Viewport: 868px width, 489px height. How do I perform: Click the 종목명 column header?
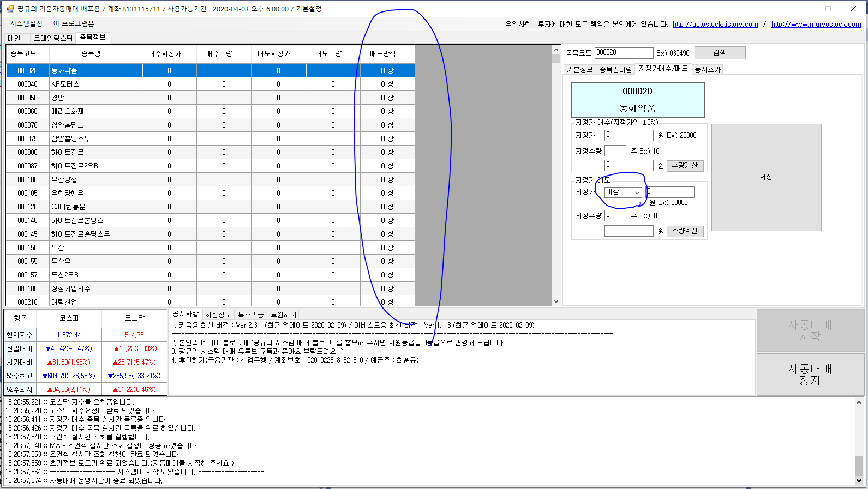(x=95, y=54)
